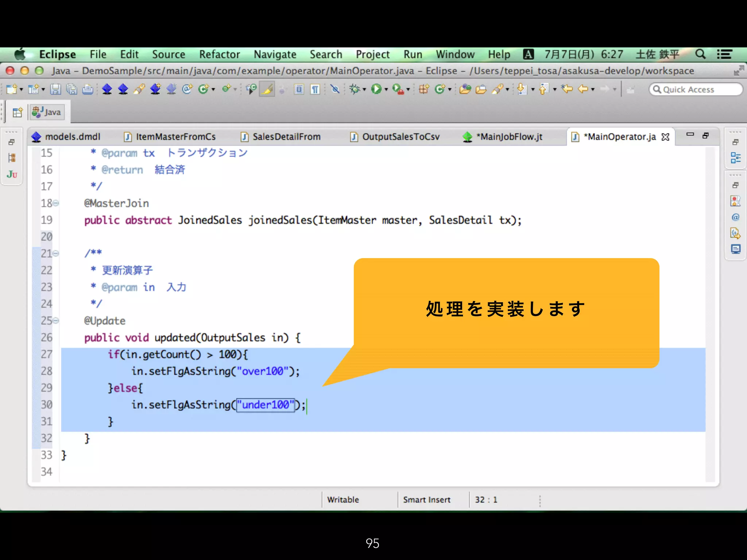Open the Refactor menu
Image resolution: width=747 pixels, height=560 pixels.
(219, 55)
